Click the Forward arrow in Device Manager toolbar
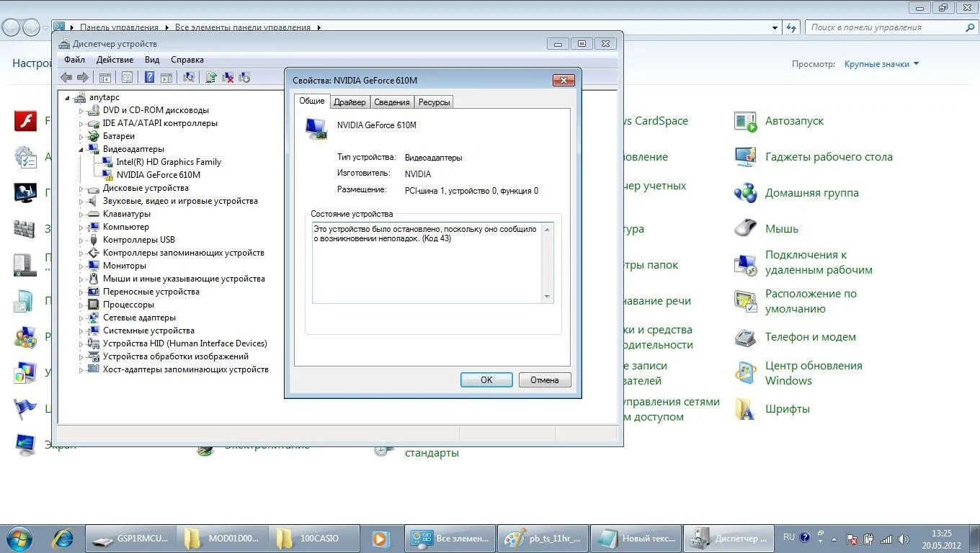This screenshot has width=980, height=553. [83, 77]
